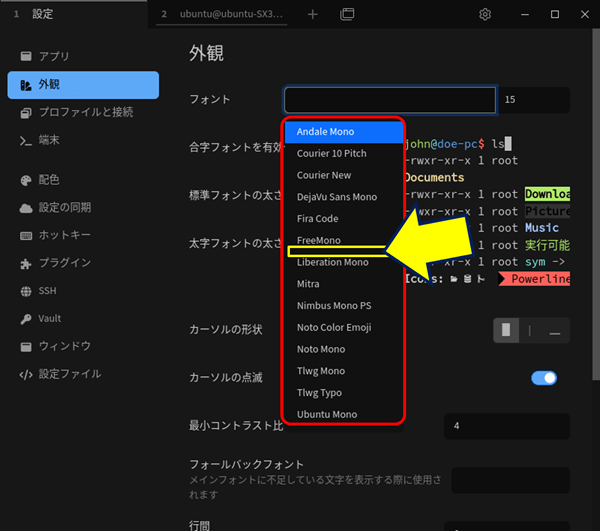Choose Courier New font
The height and width of the screenshot is (531, 600).
point(344,175)
